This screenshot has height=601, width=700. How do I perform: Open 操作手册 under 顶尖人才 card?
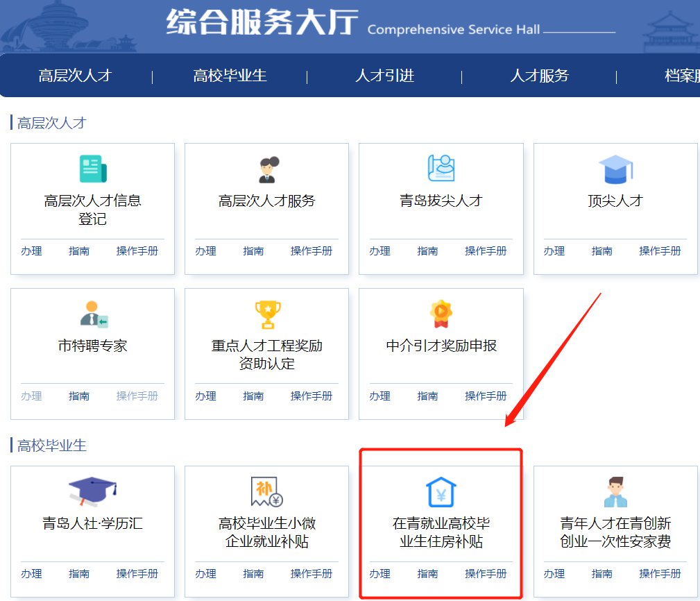[660, 251]
